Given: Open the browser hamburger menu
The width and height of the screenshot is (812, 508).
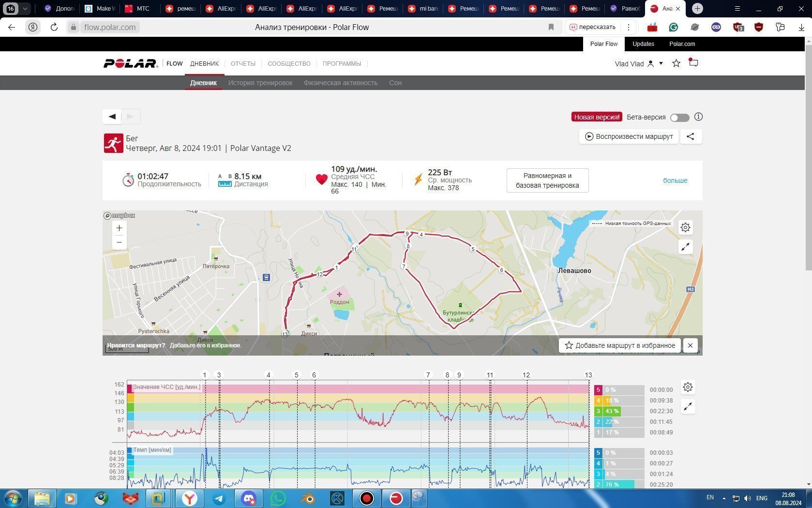Looking at the screenshot, I should point(737,8).
